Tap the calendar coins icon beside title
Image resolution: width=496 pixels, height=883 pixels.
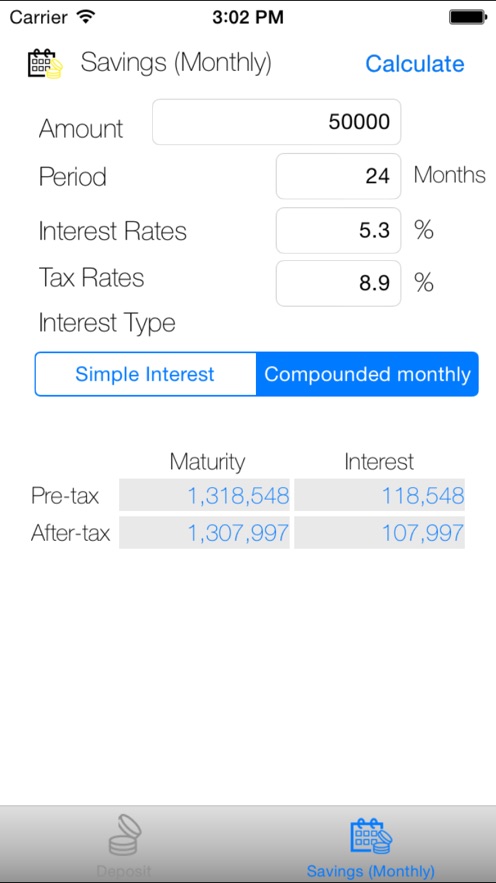(46, 64)
